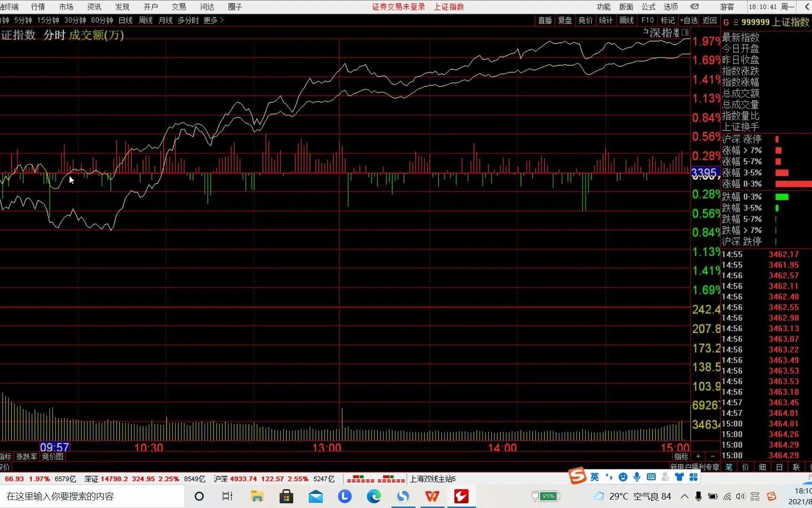
Task: Click the 上海双线主站5 server status
Action: [433, 479]
